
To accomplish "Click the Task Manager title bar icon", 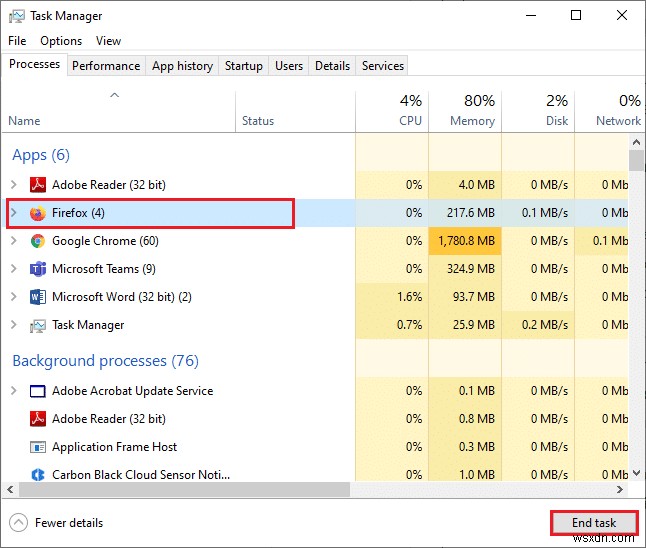I will (x=17, y=16).
